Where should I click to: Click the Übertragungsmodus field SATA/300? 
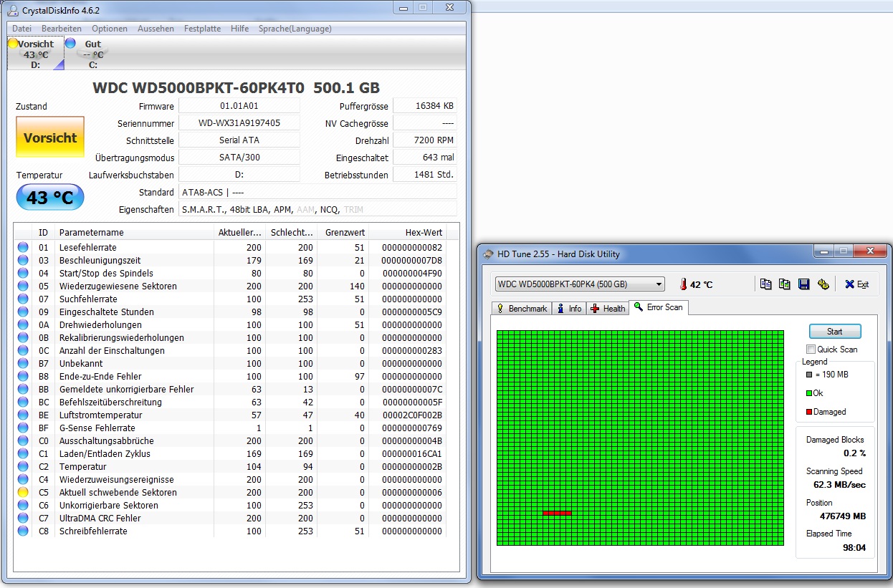pyautogui.click(x=239, y=158)
